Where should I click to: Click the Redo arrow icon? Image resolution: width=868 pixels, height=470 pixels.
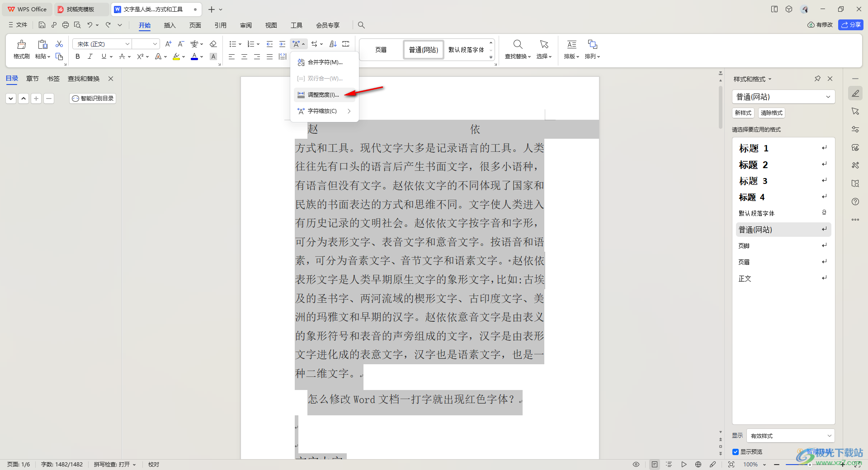click(x=108, y=25)
